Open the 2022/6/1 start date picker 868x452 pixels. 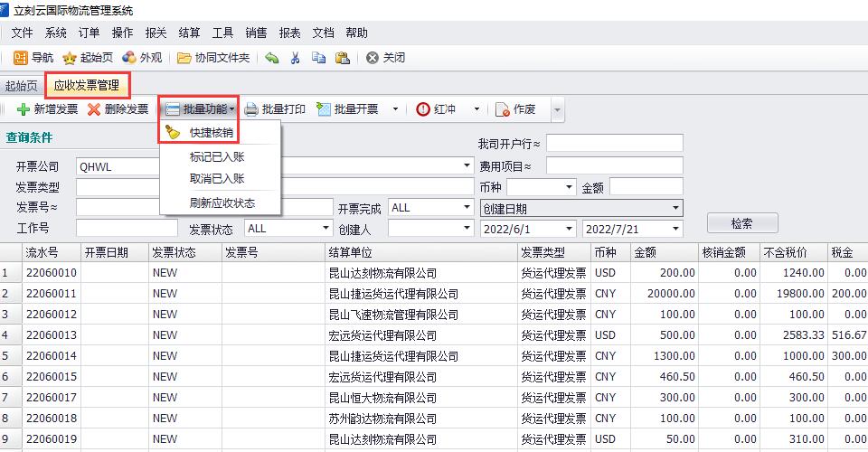[x=569, y=229]
